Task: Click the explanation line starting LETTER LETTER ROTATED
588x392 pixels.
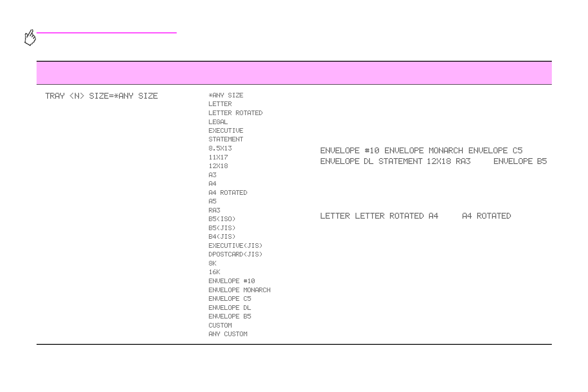Action: pos(415,216)
